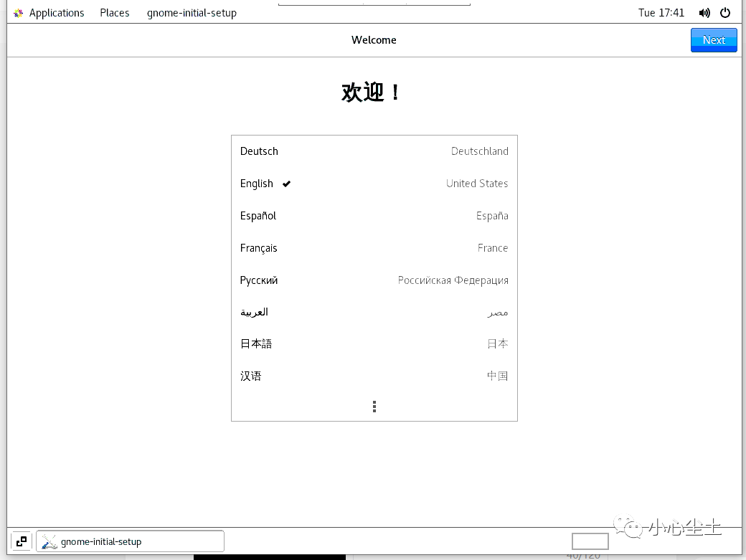
Task: Open the gnome-initial-setup app menu
Action: click(x=192, y=13)
